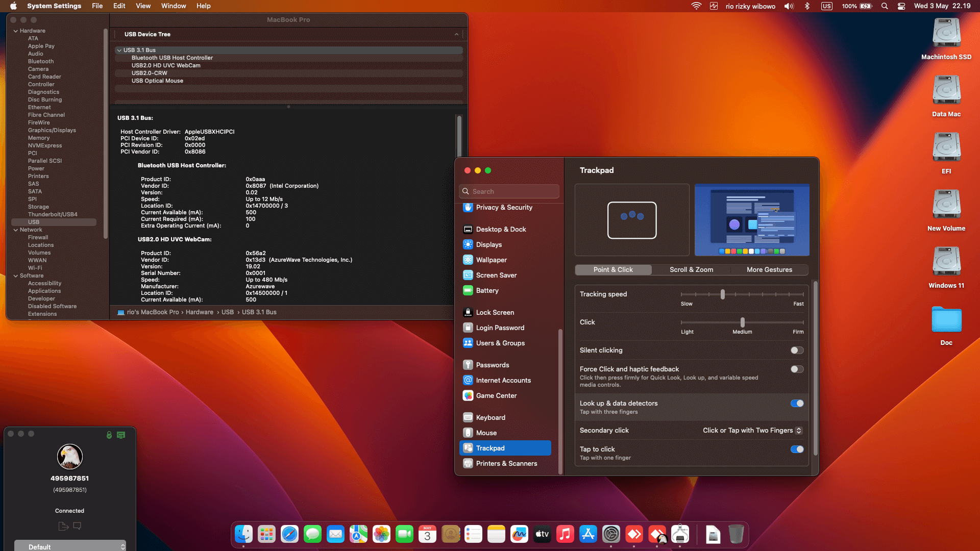Open Keyboard settings icon
Screen dimensions: 980x551
468,418
